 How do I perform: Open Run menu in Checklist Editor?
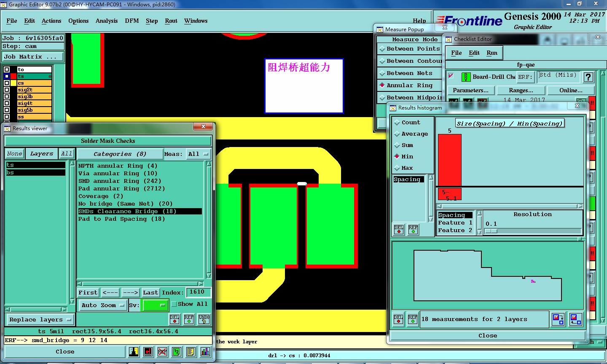(492, 53)
